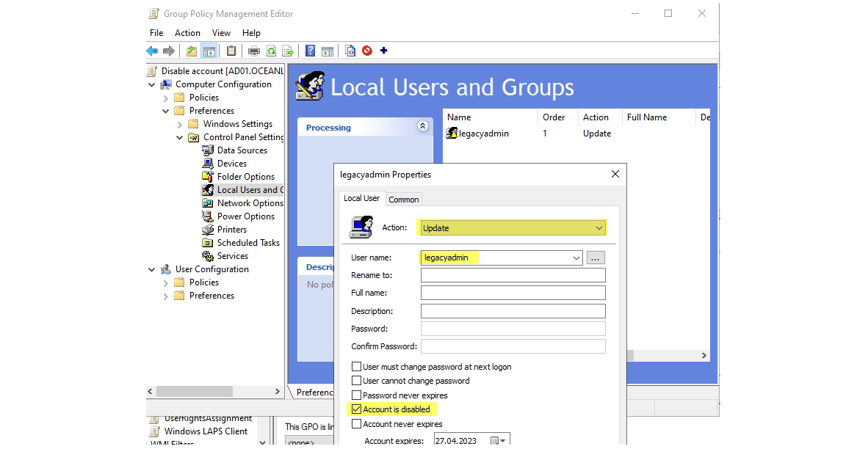
Task: Expand Preferences under User Configuration
Action: pos(165,296)
